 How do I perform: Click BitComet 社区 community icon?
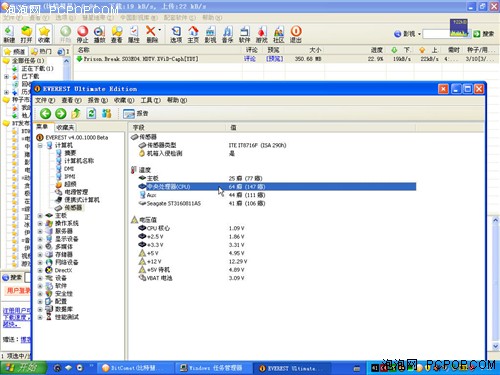click(279, 34)
